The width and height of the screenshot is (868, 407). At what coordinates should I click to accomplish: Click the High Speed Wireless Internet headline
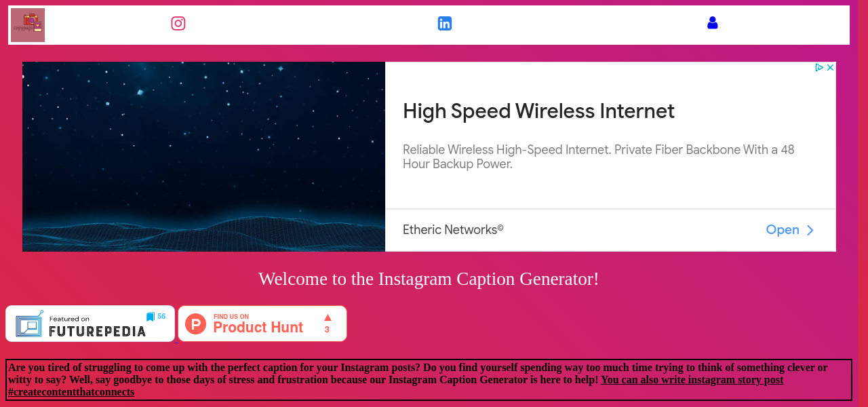click(x=538, y=111)
